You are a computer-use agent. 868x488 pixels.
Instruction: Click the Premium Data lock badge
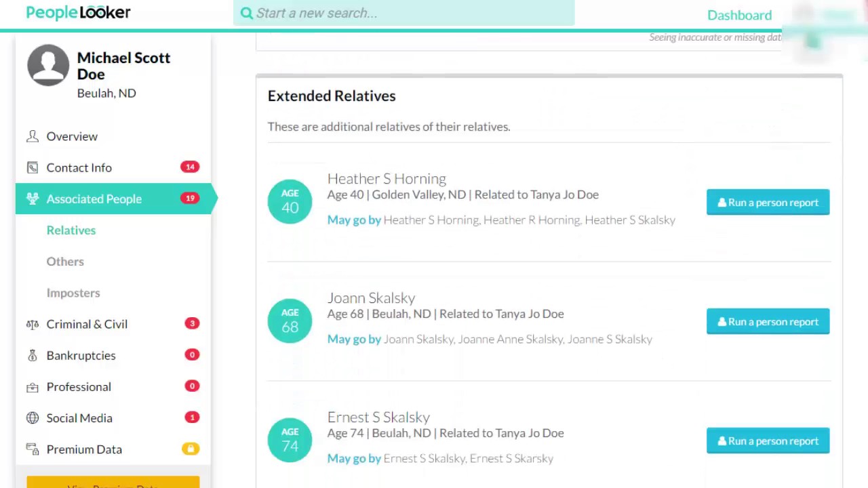pos(191,449)
